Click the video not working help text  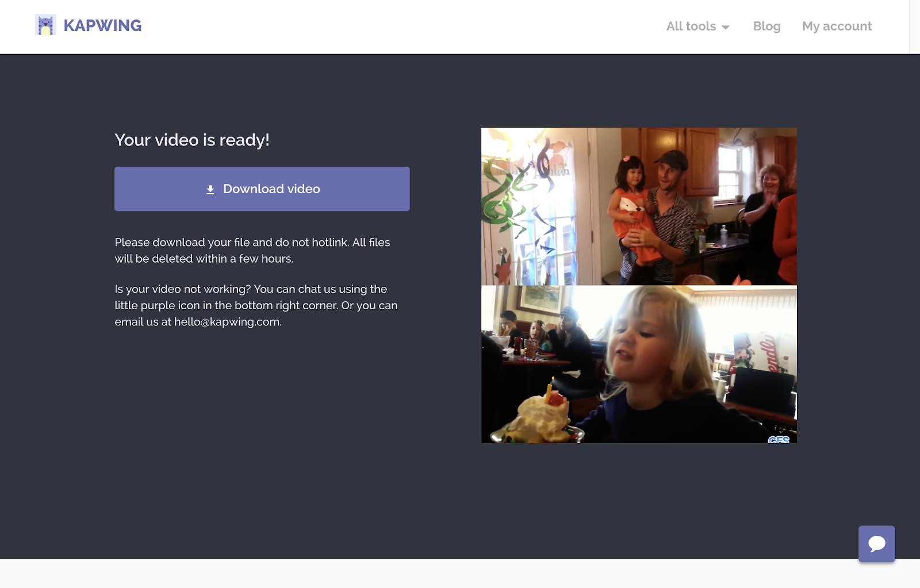256,305
